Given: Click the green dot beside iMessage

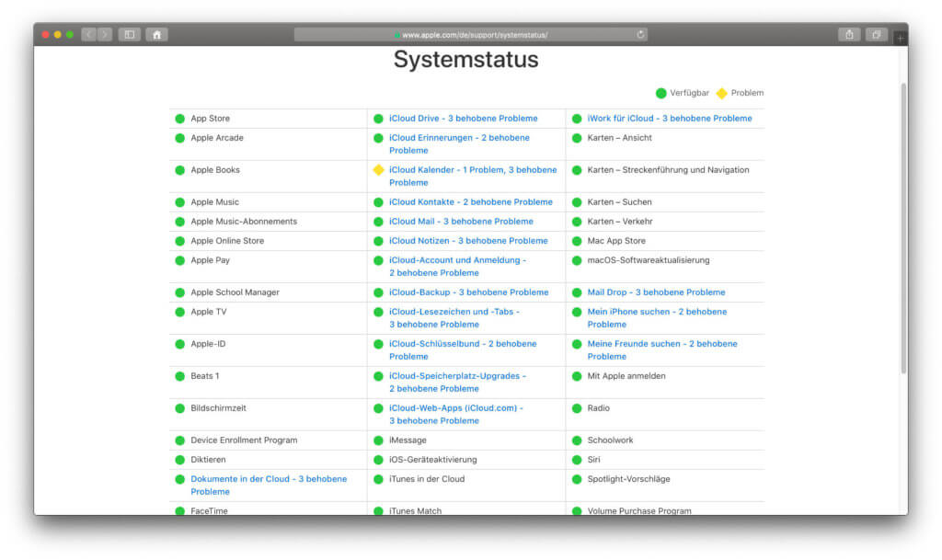Looking at the screenshot, I should pyautogui.click(x=378, y=440).
